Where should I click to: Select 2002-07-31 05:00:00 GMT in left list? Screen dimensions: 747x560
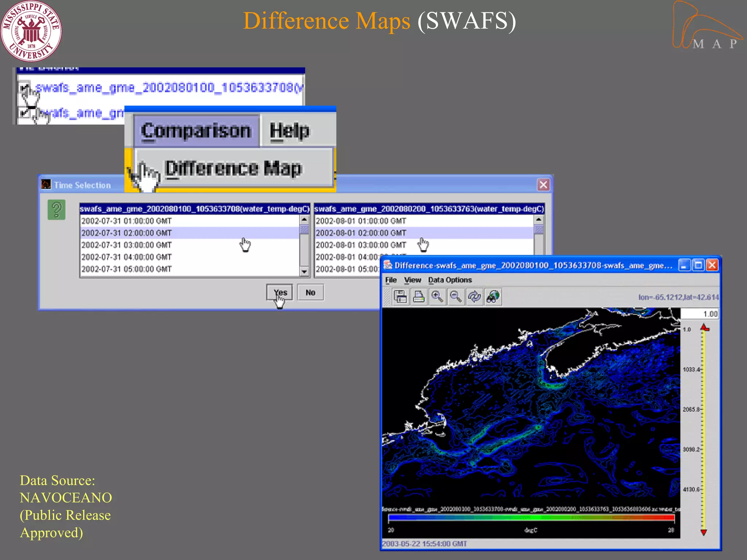tap(190, 269)
